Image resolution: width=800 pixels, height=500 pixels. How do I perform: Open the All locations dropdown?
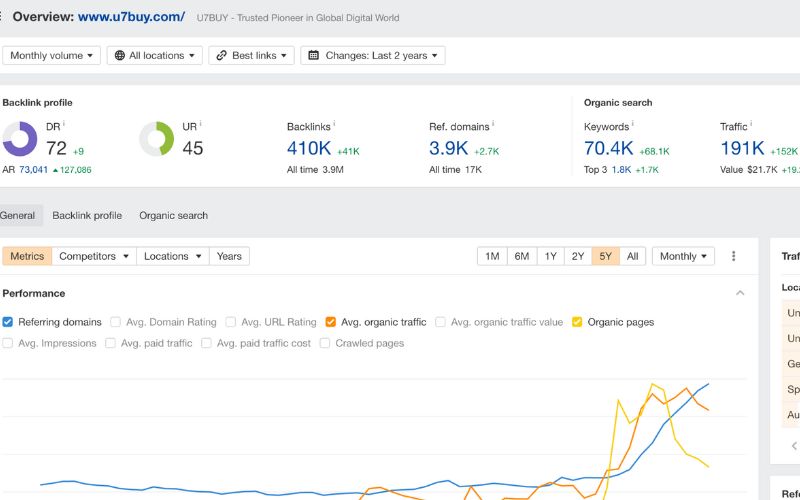point(155,55)
